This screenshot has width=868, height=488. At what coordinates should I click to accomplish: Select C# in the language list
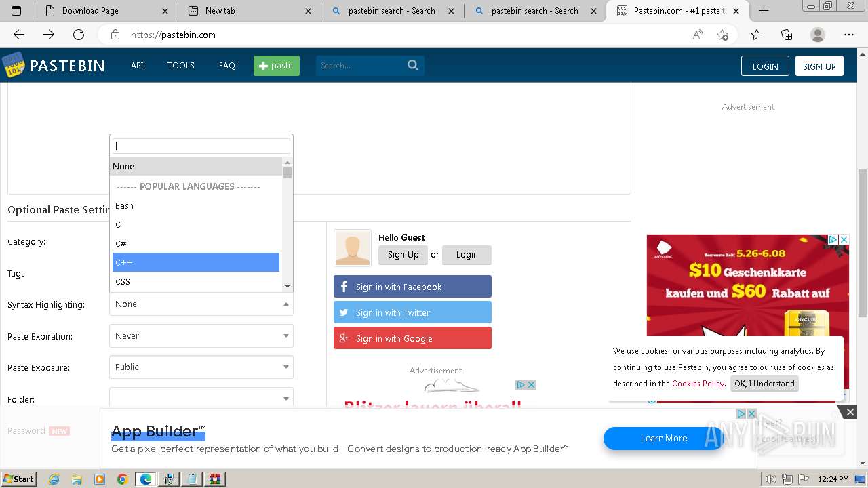(196, 243)
